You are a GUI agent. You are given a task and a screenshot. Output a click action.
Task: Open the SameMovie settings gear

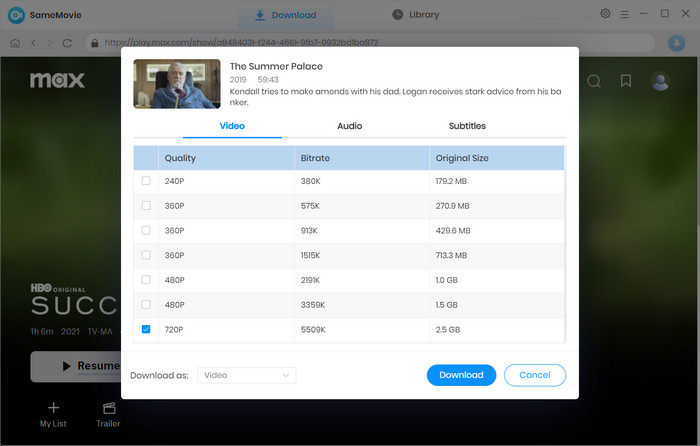pyautogui.click(x=605, y=14)
